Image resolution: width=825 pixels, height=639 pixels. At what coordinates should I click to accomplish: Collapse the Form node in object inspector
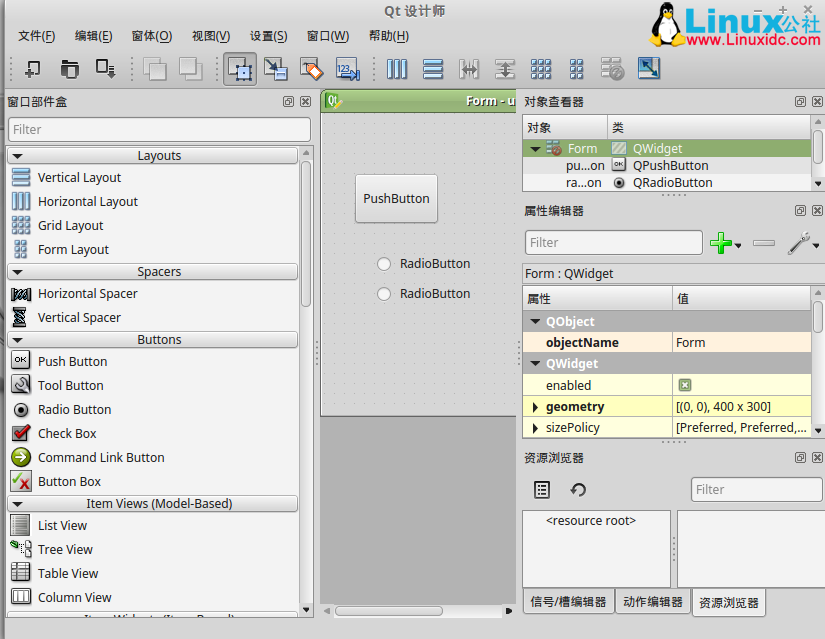tap(536, 149)
